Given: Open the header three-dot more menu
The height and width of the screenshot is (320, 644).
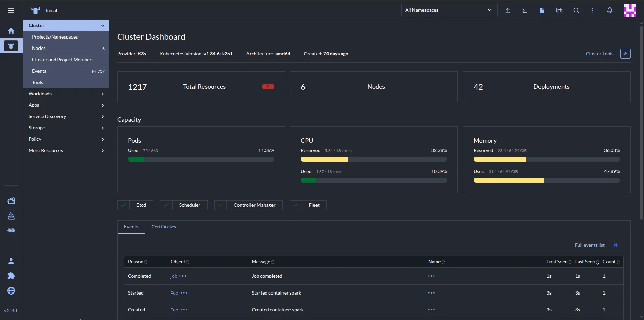Looking at the screenshot, I should [x=593, y=10].
